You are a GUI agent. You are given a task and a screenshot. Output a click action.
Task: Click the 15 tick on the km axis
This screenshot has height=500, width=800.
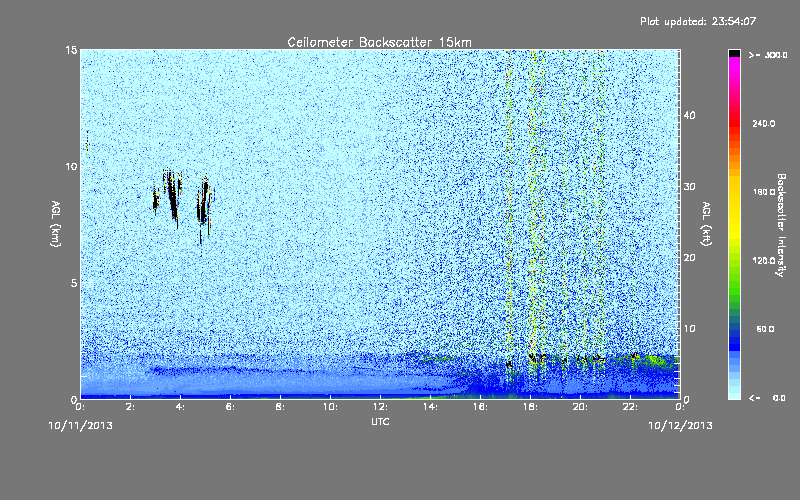[71, 50]
